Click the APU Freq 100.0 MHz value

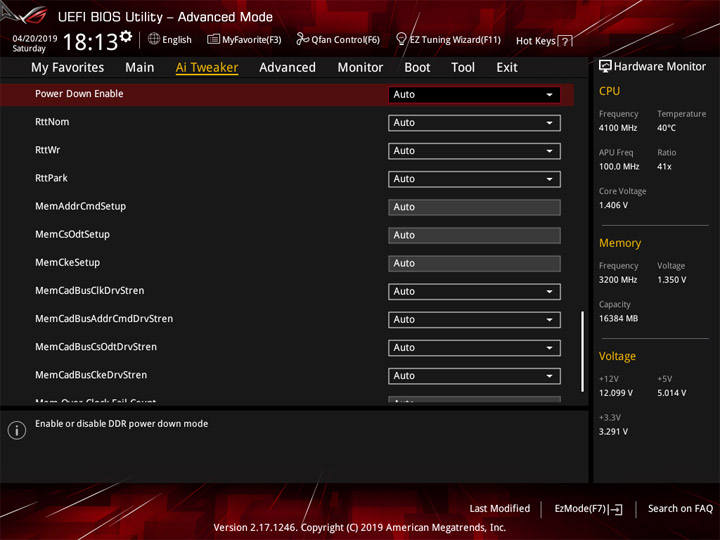click(x=619, y=166)
